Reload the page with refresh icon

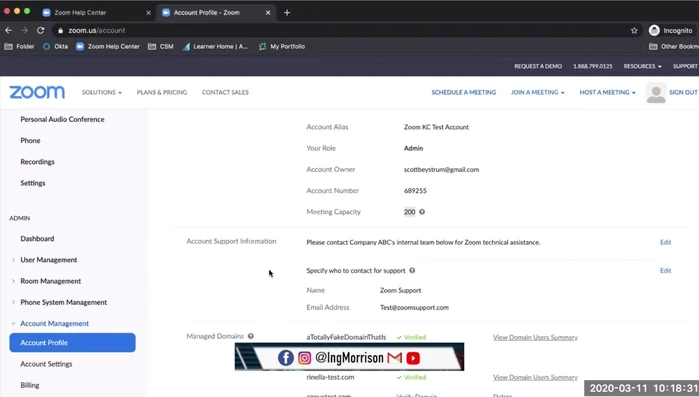click(x=41, y=30)
